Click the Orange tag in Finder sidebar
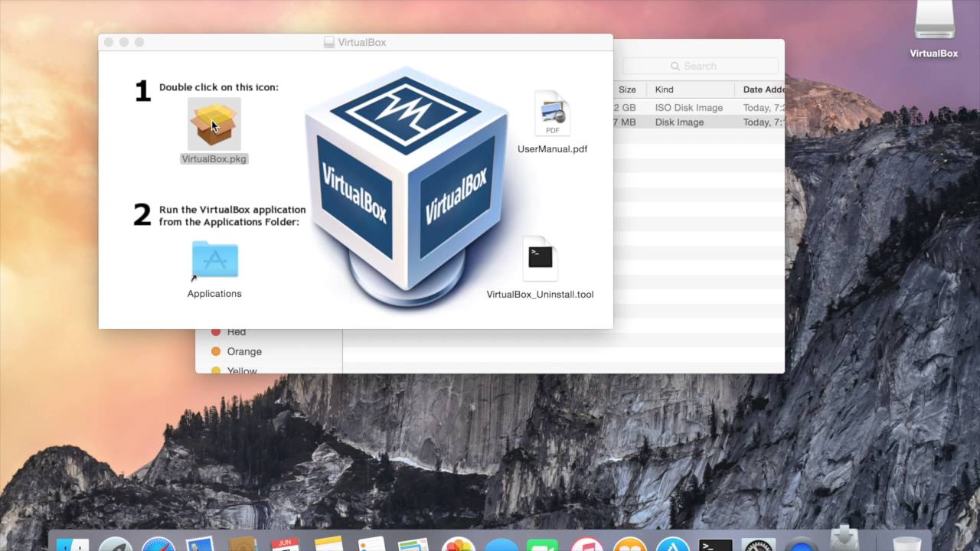The width and height of the screenshot is (980, 551). point(237,351)
